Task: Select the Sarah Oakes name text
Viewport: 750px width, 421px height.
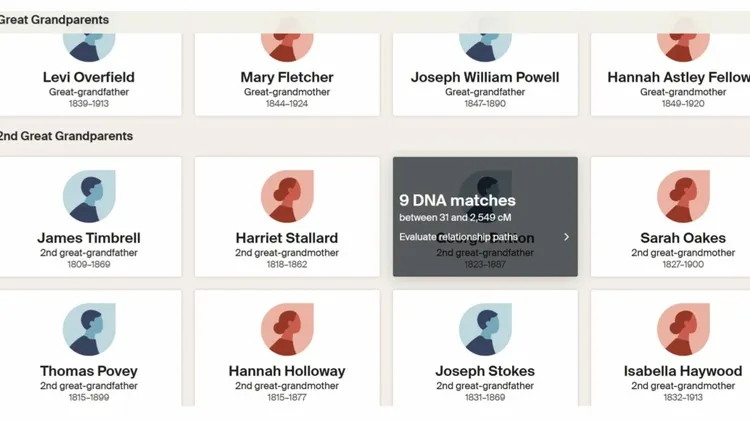Action: tap(683, 238)
